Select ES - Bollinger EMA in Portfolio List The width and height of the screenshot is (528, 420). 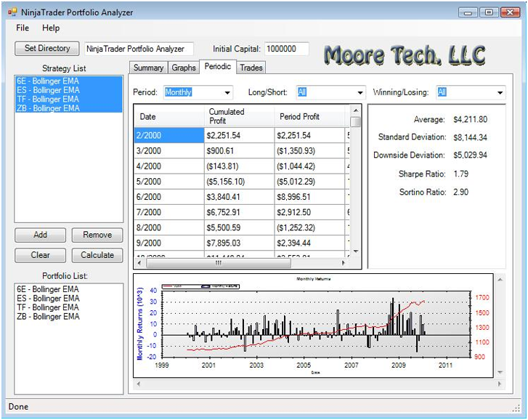69,299
